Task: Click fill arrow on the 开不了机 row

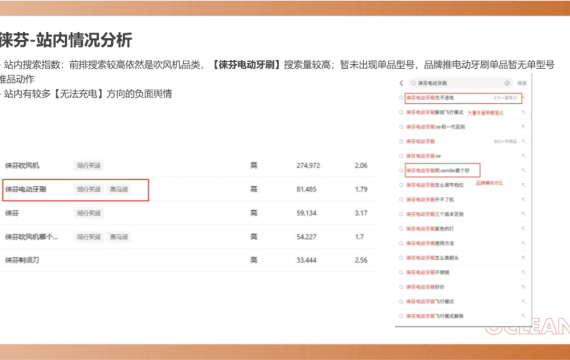Action: point(523,200)
